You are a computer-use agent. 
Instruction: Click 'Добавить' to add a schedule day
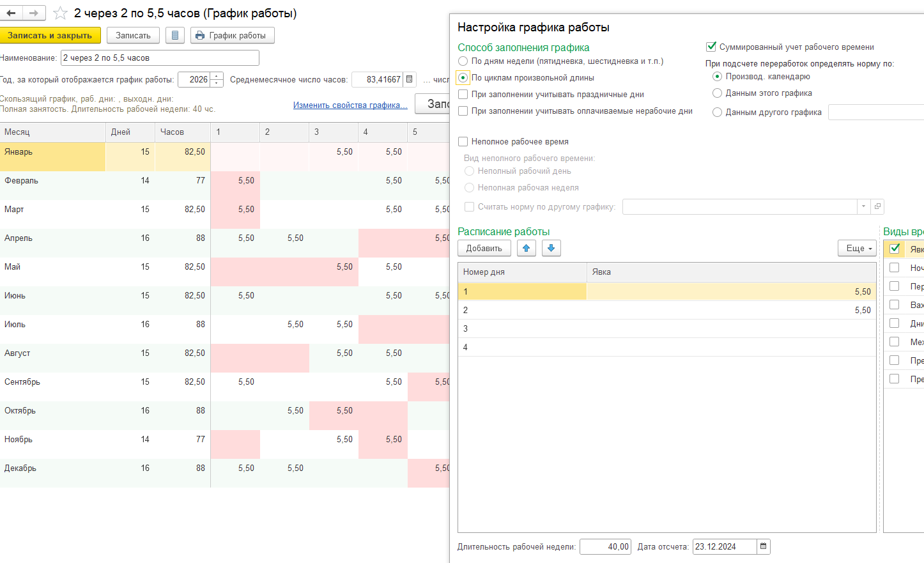tap(484, 248)
